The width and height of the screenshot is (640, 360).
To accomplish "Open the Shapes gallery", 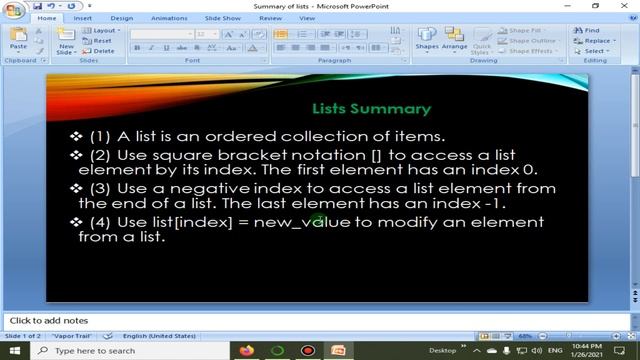I will click(x=427, y=40).
